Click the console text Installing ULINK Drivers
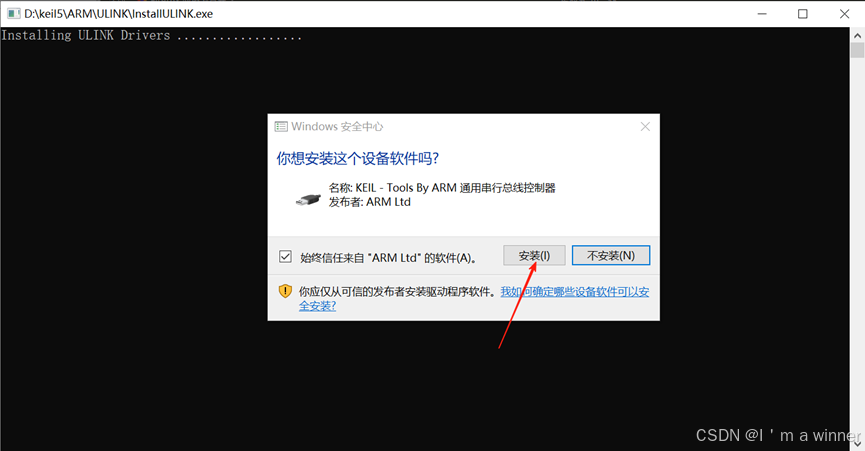The height and width of the screenshot is (451, 865). coord(86,35)
